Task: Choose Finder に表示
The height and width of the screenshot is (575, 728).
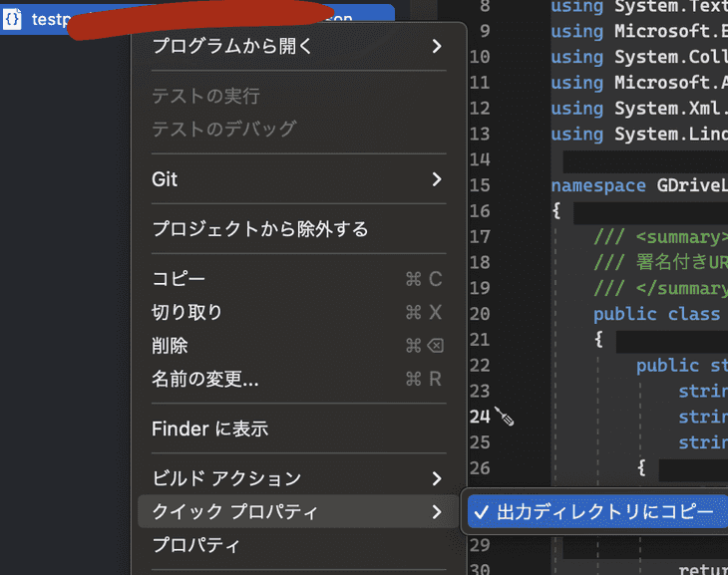Action: click(x=298, y=429)
